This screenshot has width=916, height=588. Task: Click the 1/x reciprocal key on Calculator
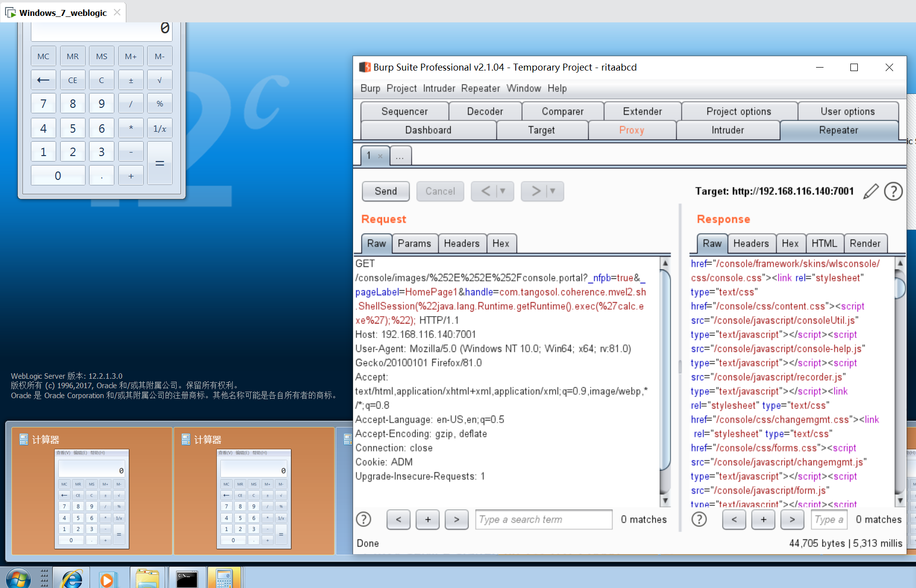tap(160, 128)
